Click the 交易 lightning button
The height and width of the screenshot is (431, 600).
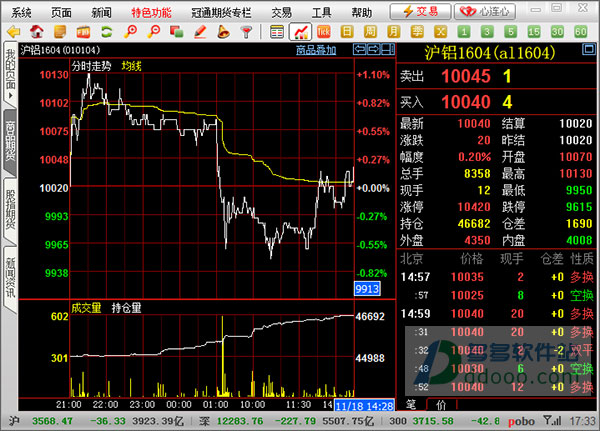click(x=420, y=11)
